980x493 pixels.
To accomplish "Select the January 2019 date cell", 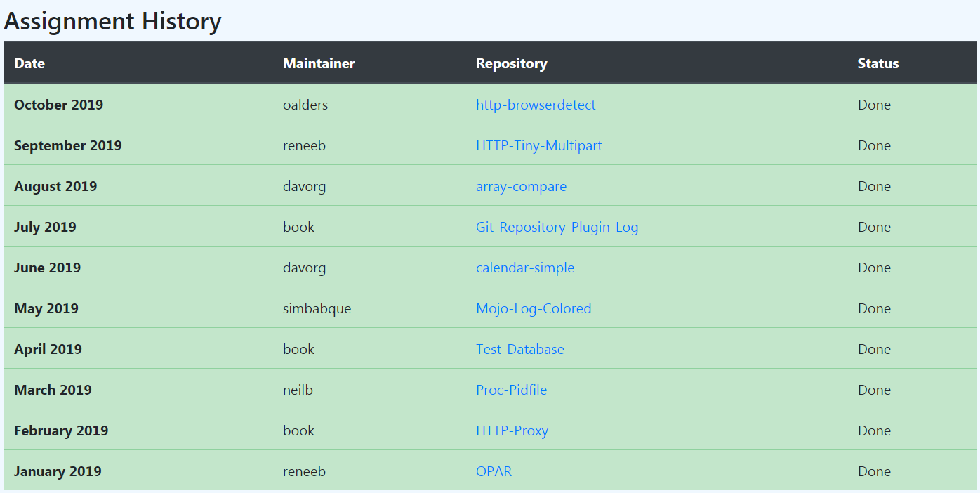I will coord(58,471).
